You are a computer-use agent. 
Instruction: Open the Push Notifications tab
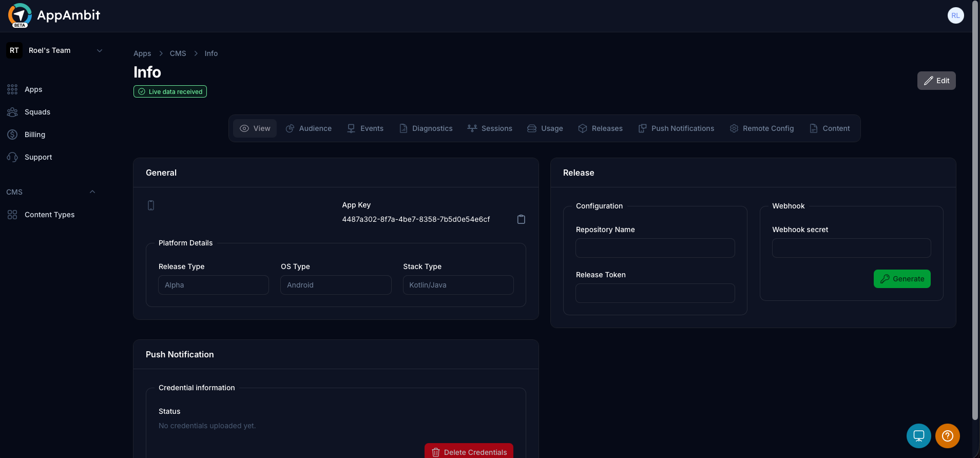676,128
